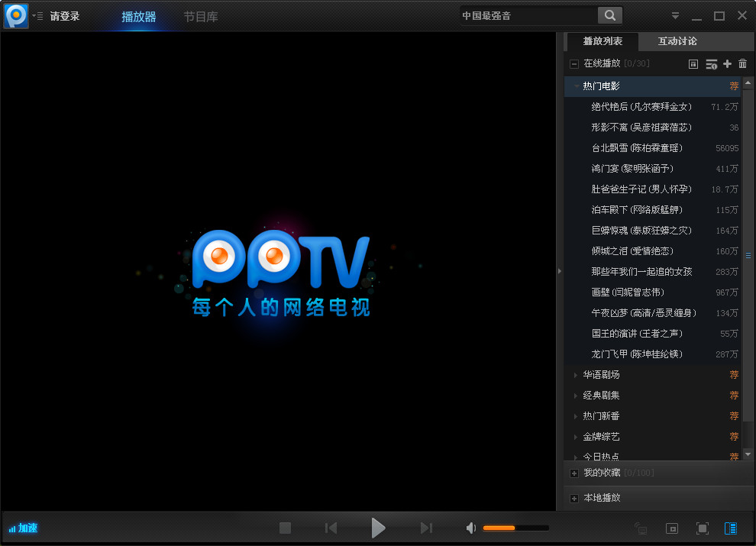Click the PPTV logo icon in title bar
Viewport: 756px width, 546px height.
16,15
